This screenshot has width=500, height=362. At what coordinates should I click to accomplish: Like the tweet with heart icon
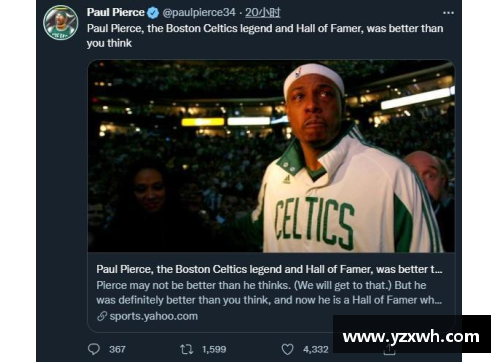[x=287, y=349]
